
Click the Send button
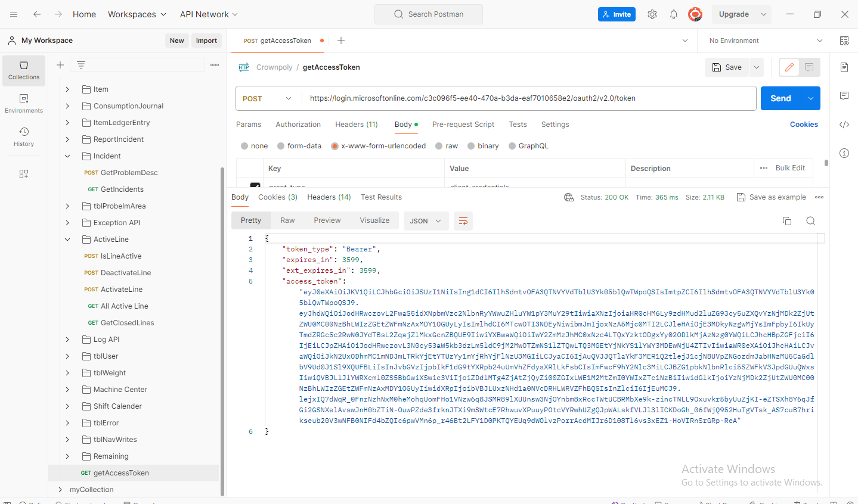click(780, 98)
